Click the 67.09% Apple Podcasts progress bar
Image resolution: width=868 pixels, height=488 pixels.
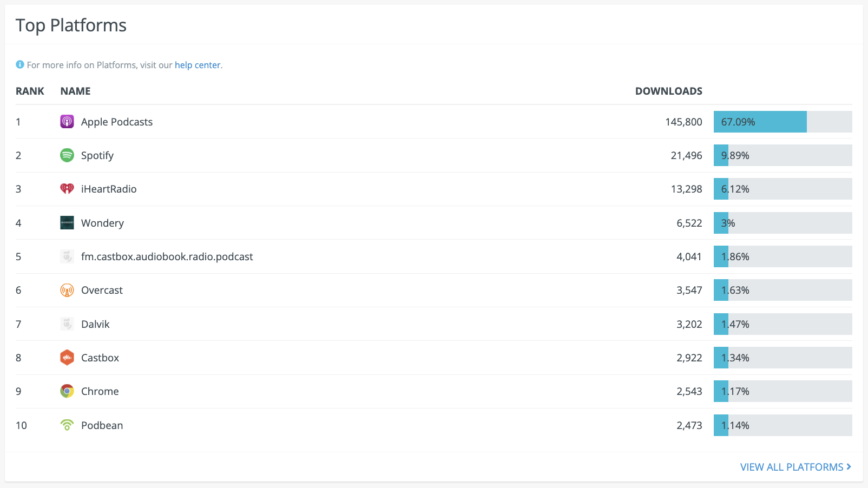tap(782, 122)
